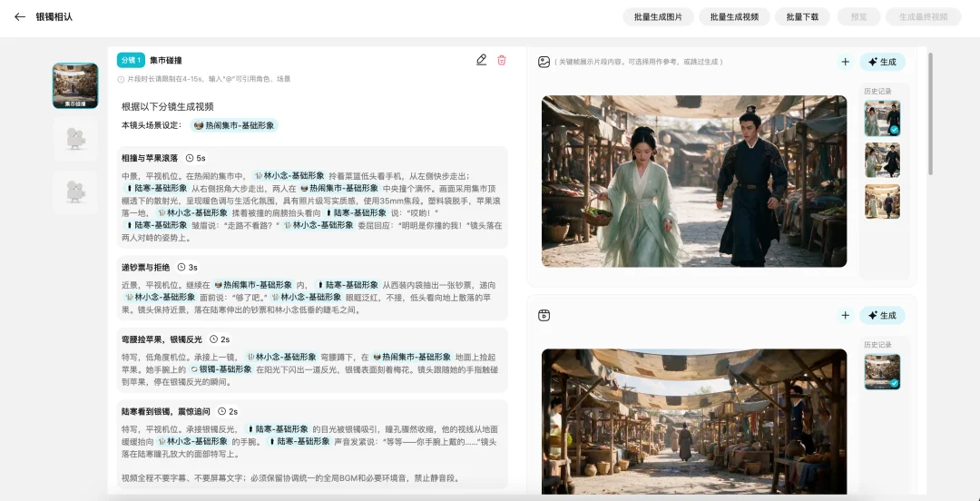Click the greyed-out 生成最终视频 button

point(923,17)
